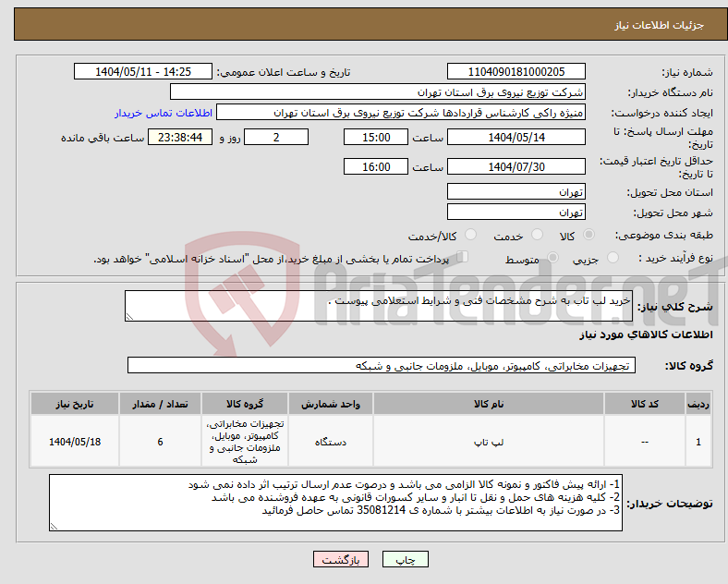Click the remaining time field 23:38:44
Viewport: 728px width, 584px height.
[180, 137]
